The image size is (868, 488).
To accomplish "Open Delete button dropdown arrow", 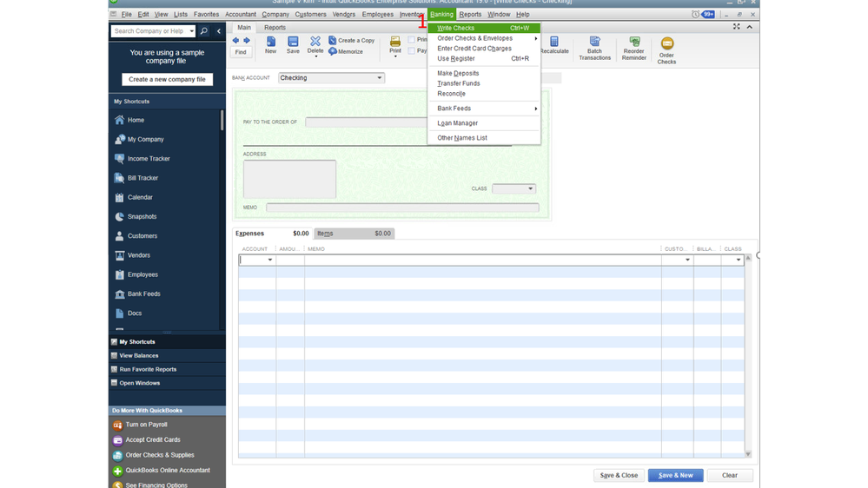I will point(315,56).
